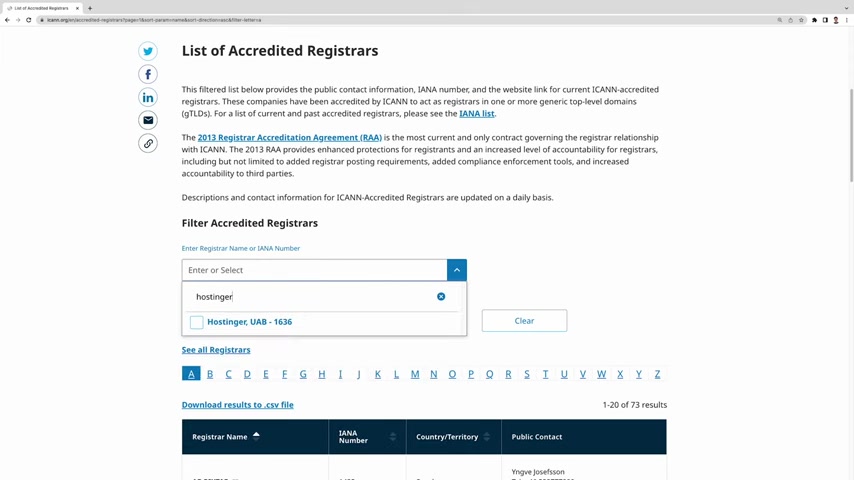The width and height of the screenshot is (854, 480).
Task: Filter registrars by letter E
Action: [x=266, y=374]
